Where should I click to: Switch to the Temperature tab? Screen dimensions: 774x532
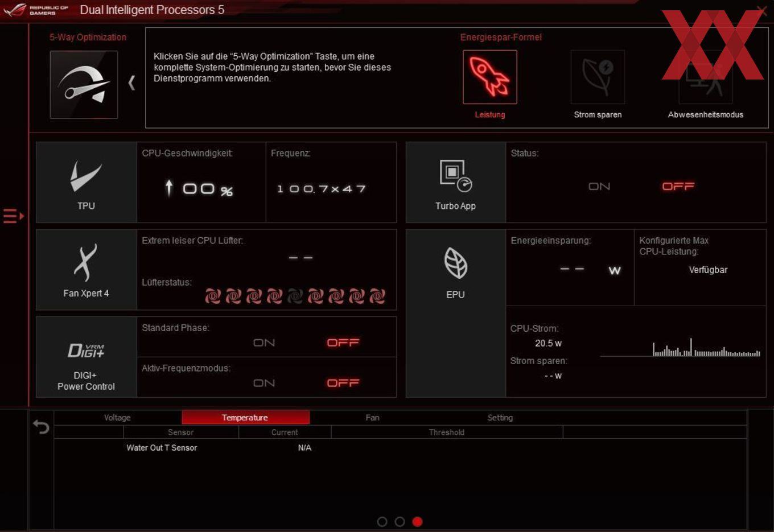[x=245, y=418]
